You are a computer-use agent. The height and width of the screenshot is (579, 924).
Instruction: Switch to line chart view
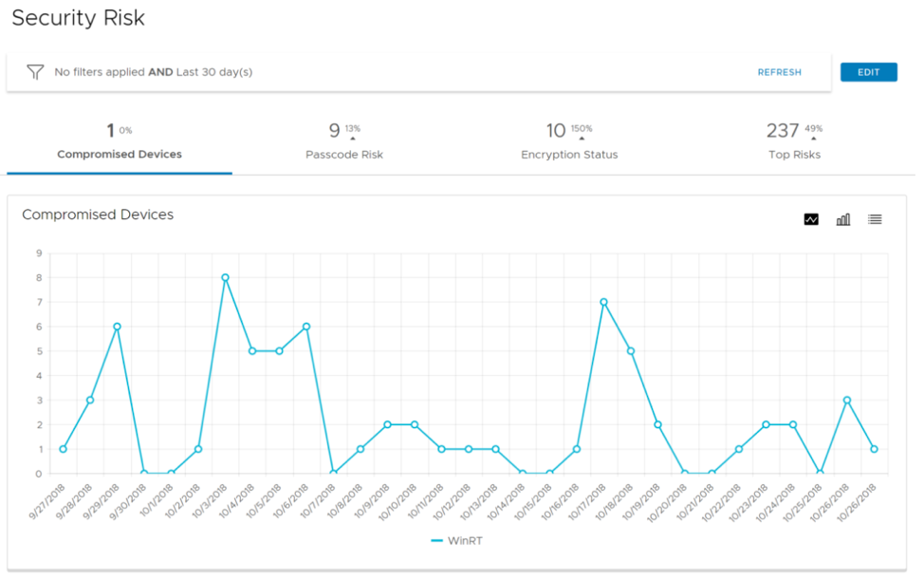click(x=811, y=219)
